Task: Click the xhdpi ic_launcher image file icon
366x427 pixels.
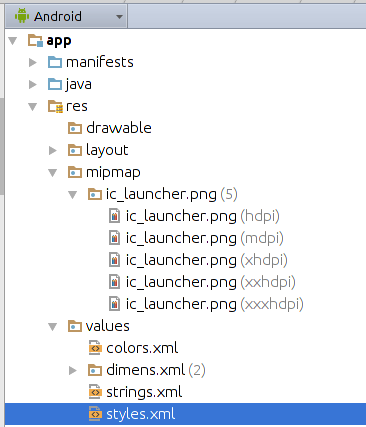Action: coord(114,260)
